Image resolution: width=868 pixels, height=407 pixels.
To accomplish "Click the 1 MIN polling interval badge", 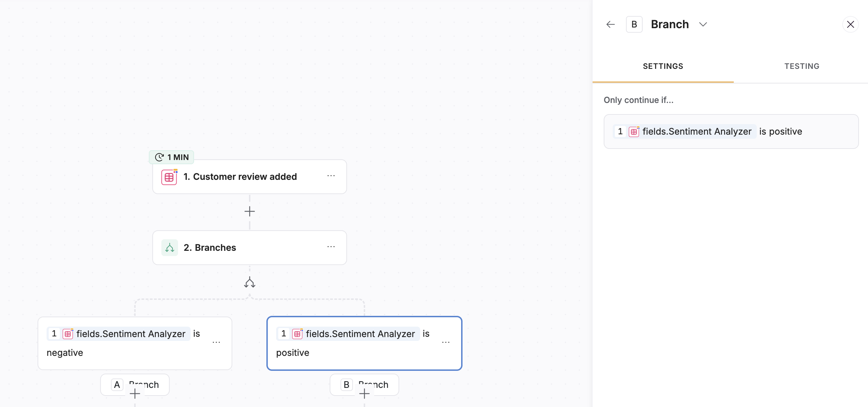I will (x=171, y=157).
